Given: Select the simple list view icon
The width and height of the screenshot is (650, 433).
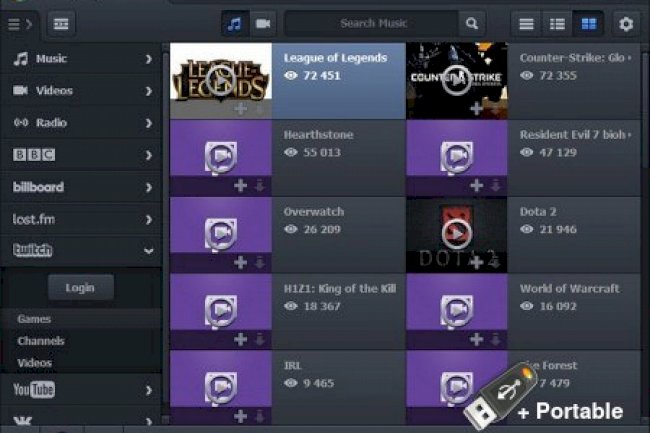Looking at the screenshot, I should 526,24.
